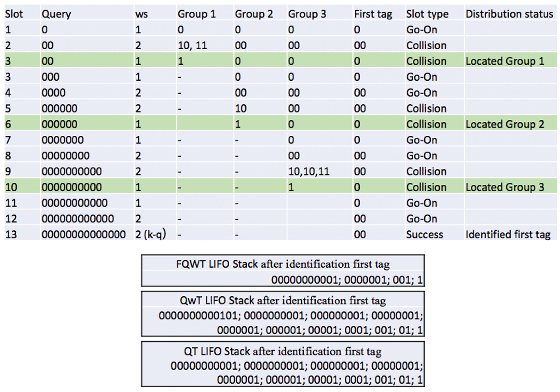The width and height of the screenshot is (560, 392).
Task: Select the '2 (k-q)' ws cell
Action: pos(151,235)
